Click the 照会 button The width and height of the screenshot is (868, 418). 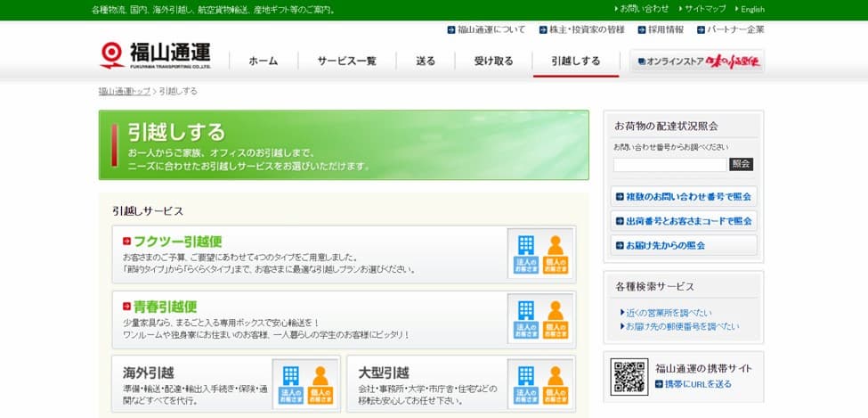741,164
